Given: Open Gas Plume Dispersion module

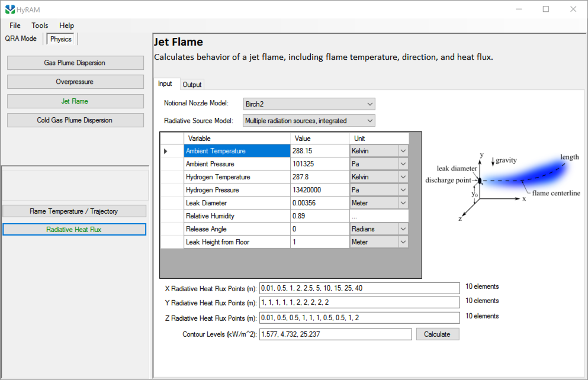Looking at the screenshot, I should coord(75,63).
